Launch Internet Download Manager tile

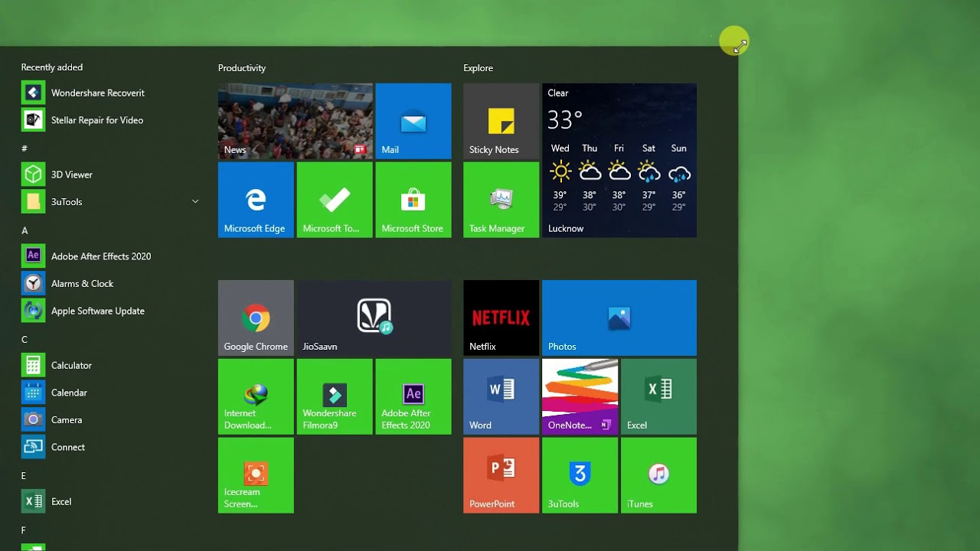256,396
